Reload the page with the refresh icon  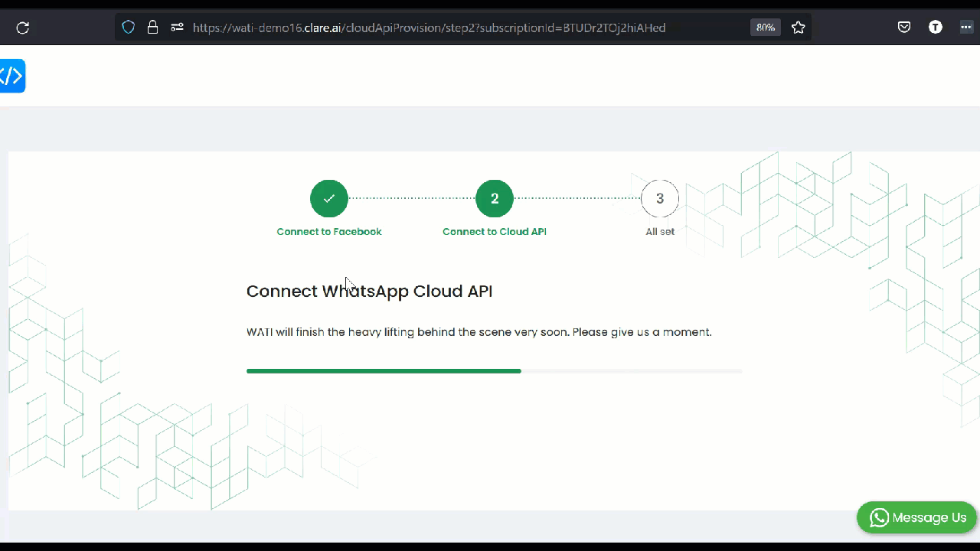23,28
